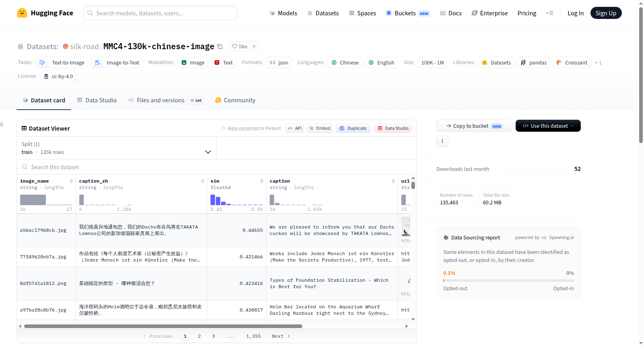
Task: Click the Hugging Face logo
Action: pyautogui.click(x=45, y=13)
